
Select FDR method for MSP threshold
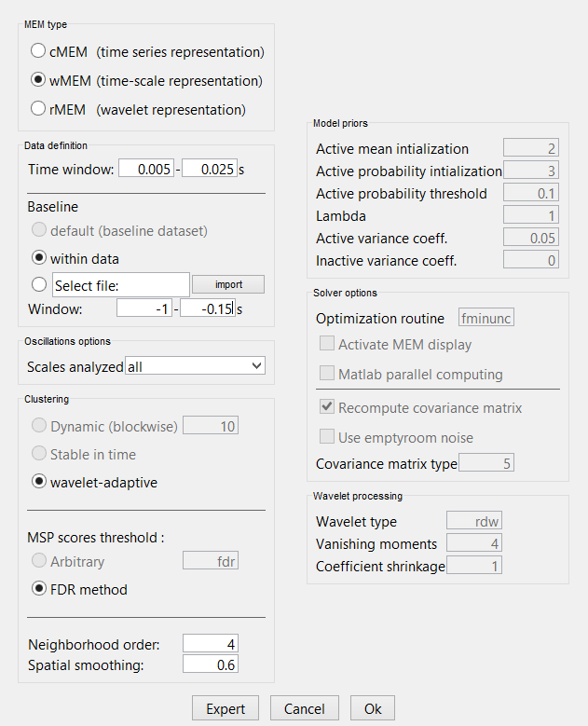[39, 588]
